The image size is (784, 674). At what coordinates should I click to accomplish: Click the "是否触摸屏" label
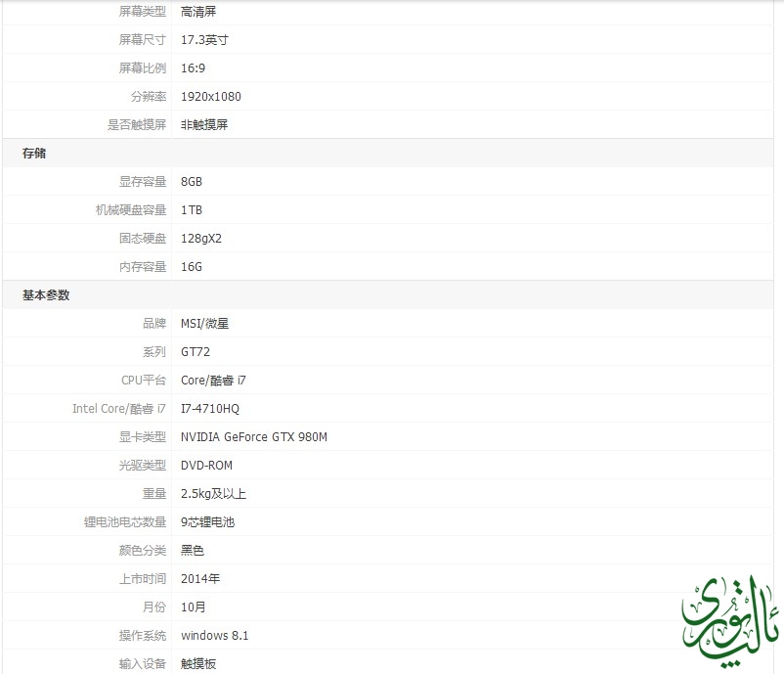(x=137, y=124)
